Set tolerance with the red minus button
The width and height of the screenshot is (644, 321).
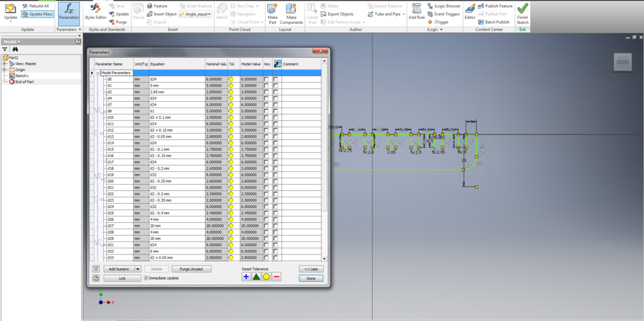pos(277,276)
